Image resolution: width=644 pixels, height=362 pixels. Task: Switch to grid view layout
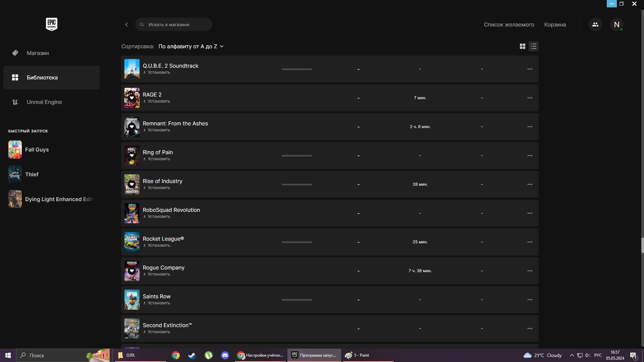point(522,46)
